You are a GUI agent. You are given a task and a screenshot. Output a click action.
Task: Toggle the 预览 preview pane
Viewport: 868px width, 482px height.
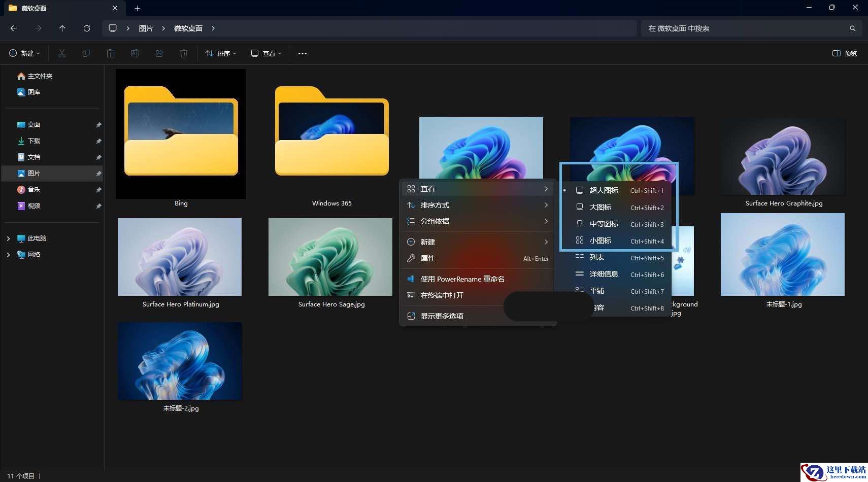(x=845, y=53)
